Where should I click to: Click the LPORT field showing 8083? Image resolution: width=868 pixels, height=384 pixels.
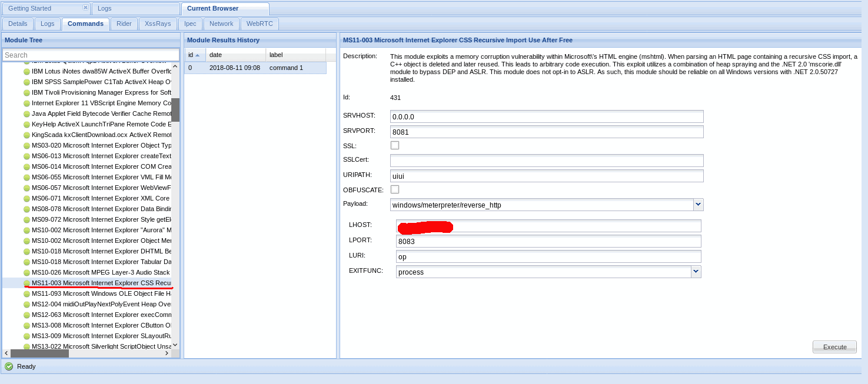click(548, 241)
